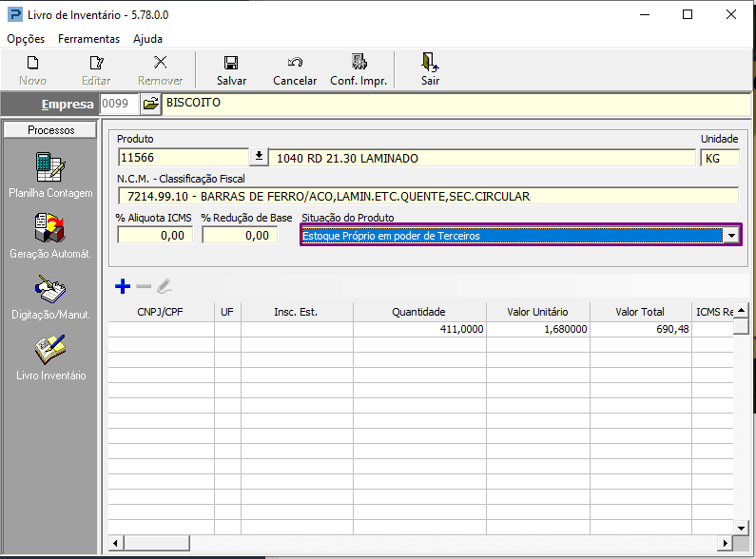Click the Sair exit door icon

[x=430, y=62]
